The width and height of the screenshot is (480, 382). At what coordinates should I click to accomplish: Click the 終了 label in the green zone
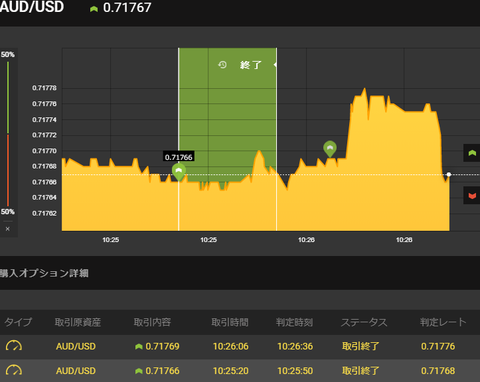point(251,65)
